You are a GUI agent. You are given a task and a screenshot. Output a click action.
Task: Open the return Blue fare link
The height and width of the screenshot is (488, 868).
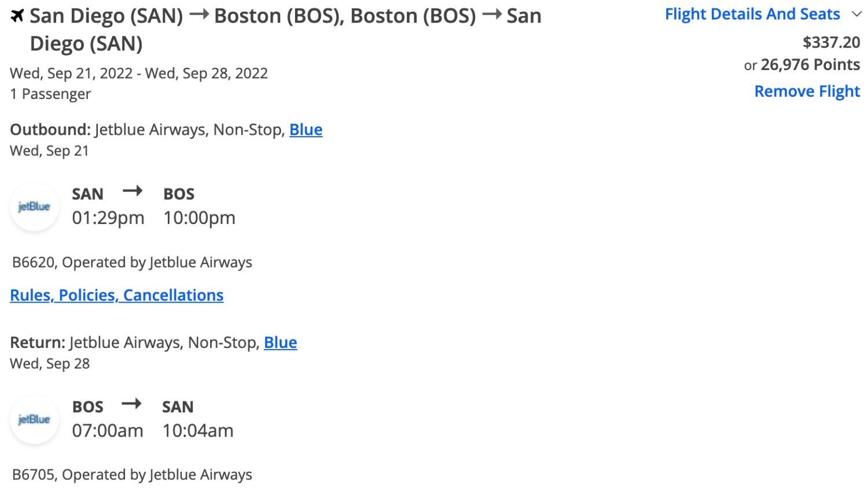(x=280, y=342)
